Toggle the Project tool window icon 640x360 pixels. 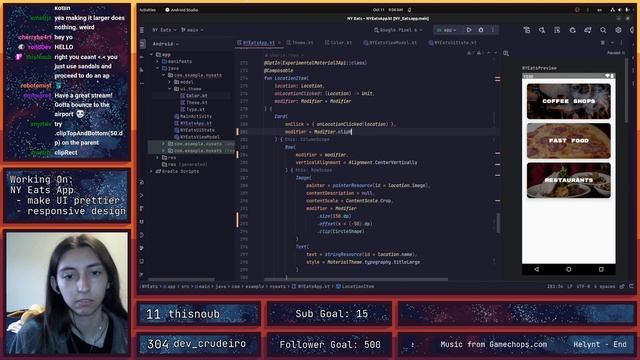[x=142, y=44]
